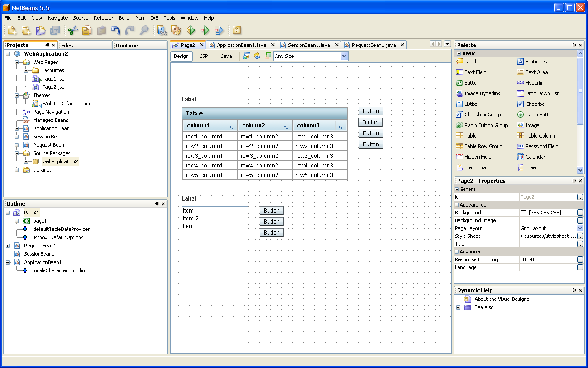
Task: Select the Checkbox component in Palette
Action: 532,104
